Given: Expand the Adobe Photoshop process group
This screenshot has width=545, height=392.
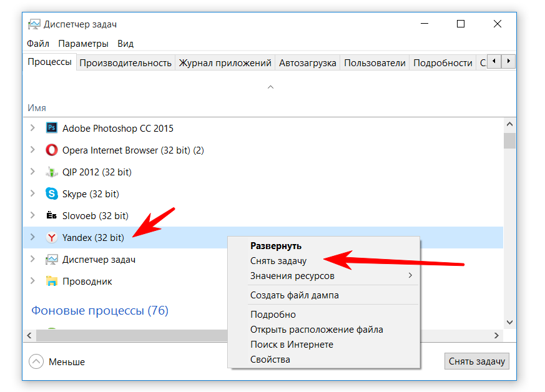Looking at the screenshot, I should [x=32, y=129].
